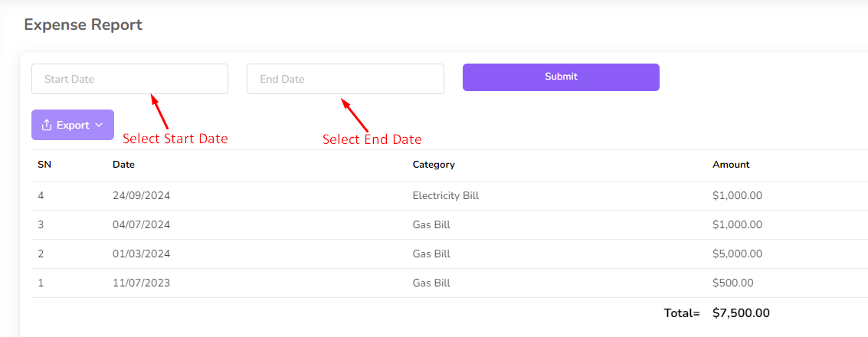Sort by the Category column header
Screen dimensions: 868x337
[434, 165]
